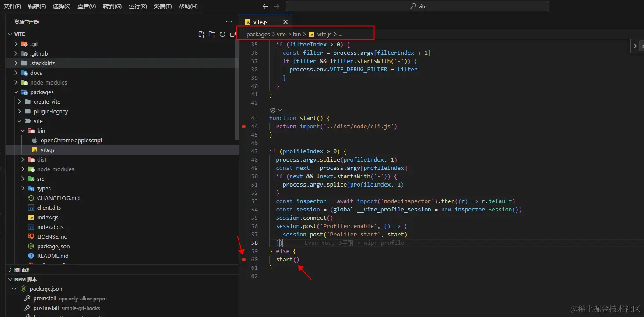The height and width of the screenshot is (317, 644).
Task: Open package.json in the file tree
Action: pos(123,247)
